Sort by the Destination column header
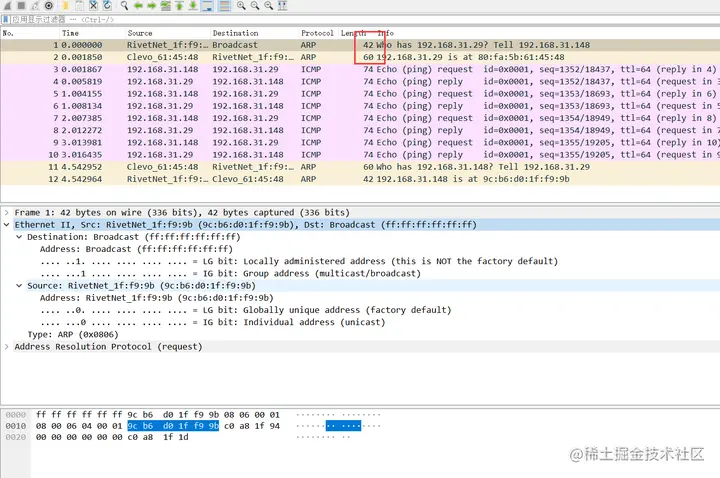The image size is (720, 478). click(255, 33)
